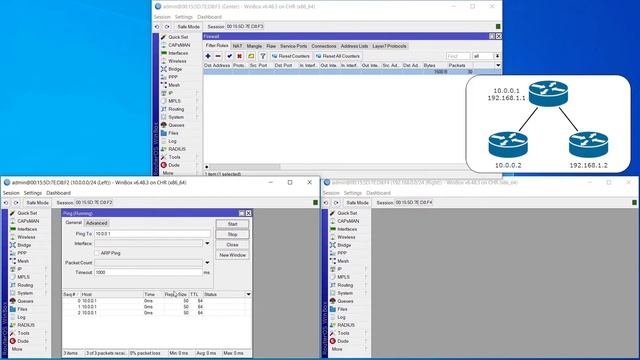Open the firewall chain filter 'all' dropdown

click(497, 56)
